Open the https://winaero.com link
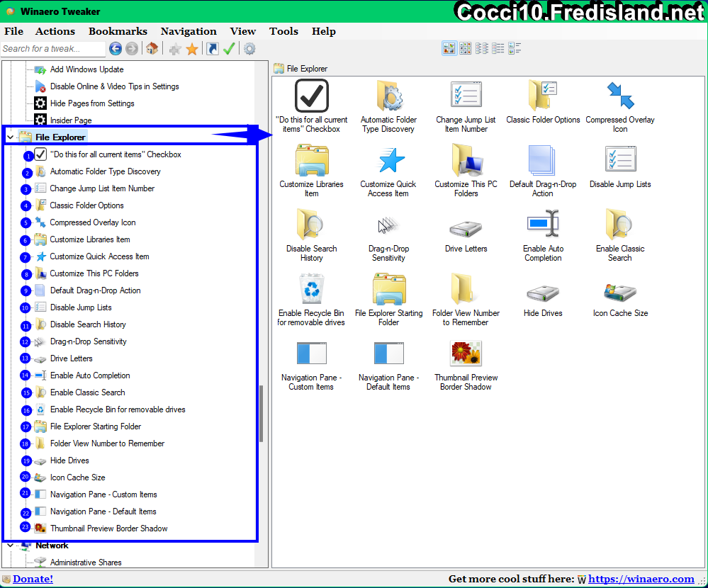 [641, 579]
